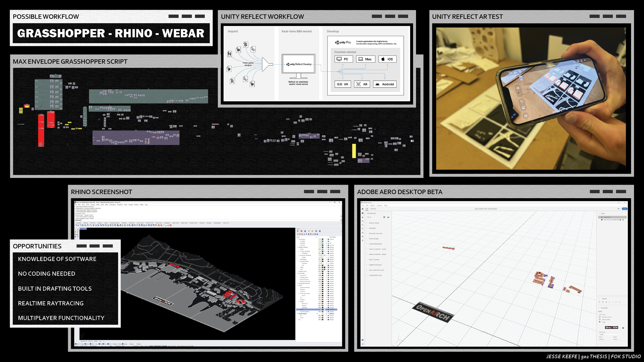Image resolution: width=644 pixels, height=362 pixels.
Task: Open Rhino's Panels menu
Action: coord(142,205)
